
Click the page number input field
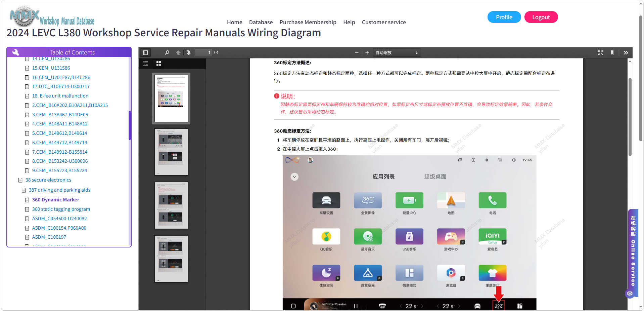(203, 52)
